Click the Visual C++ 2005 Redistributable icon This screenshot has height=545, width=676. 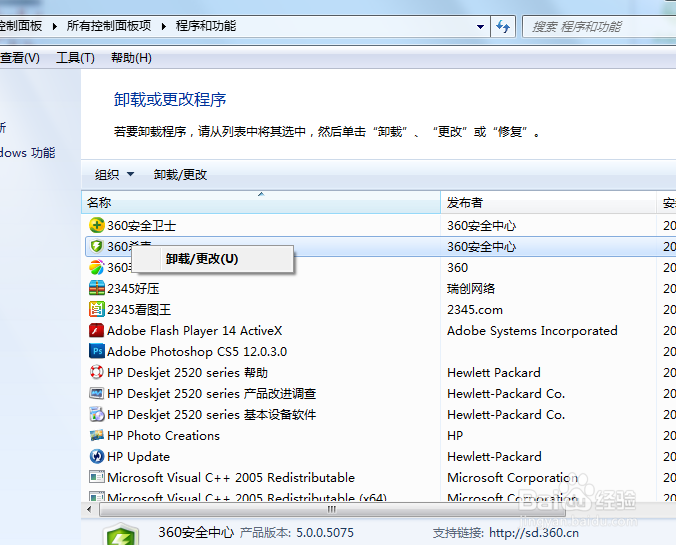click(97, 477)
